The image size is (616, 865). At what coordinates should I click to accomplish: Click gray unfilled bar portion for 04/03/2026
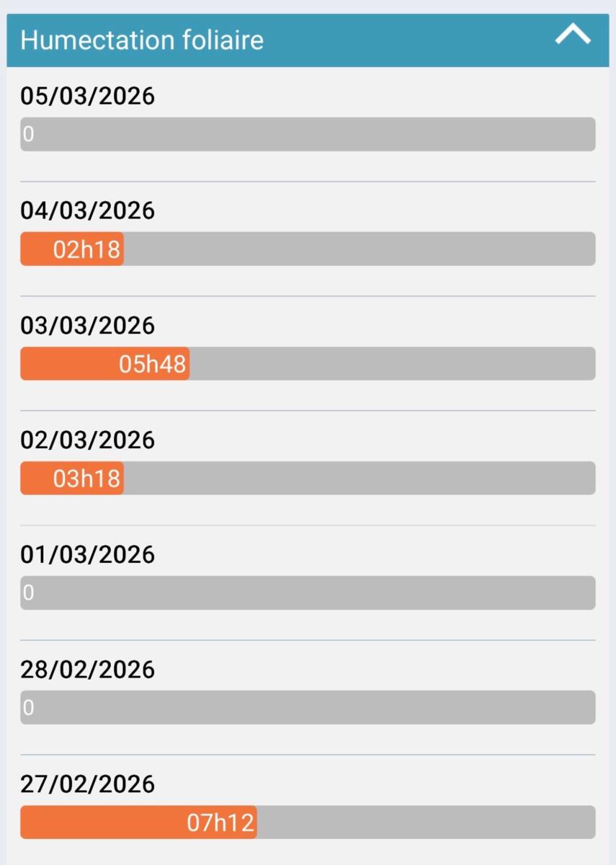[x=359, y=249]
